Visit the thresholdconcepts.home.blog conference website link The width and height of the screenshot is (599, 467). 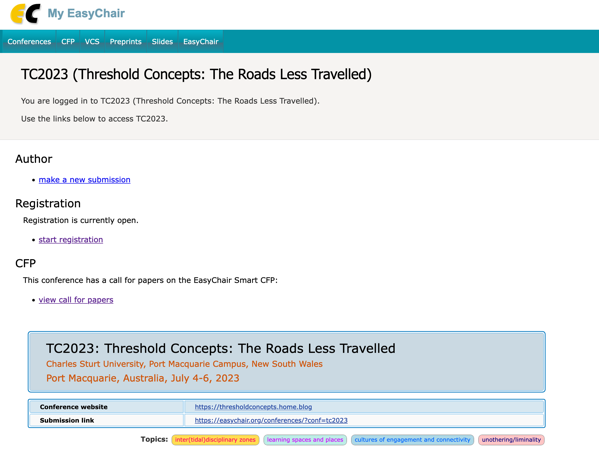pyautogui.click(x=253, y=407)
